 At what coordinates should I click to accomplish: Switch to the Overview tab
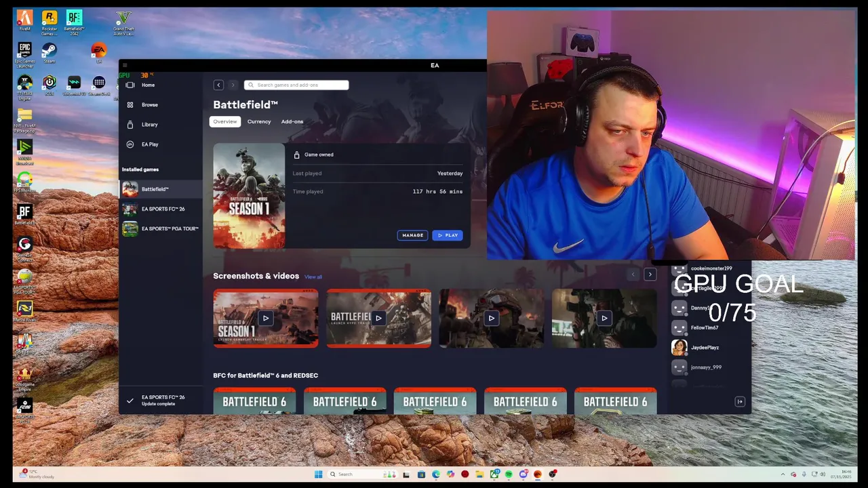click(225, 121)
